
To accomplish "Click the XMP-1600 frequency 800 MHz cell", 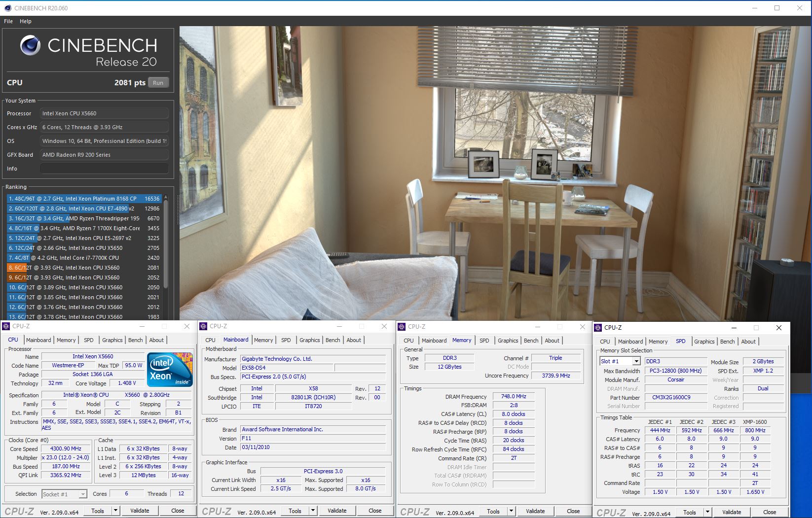I will tap(755, 430).
